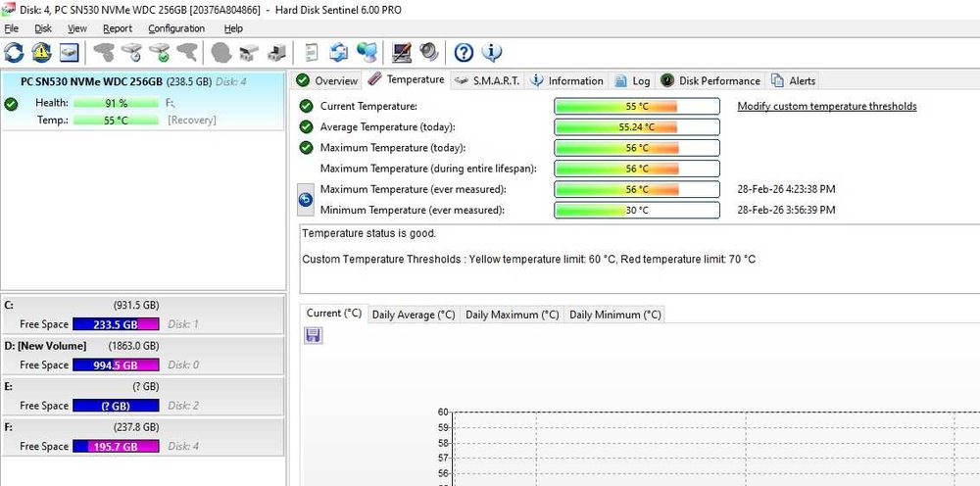Click the purple save floppy icon above graph
Image resolution: width=980 pixels, height=486 pixels.
point(313,335)
